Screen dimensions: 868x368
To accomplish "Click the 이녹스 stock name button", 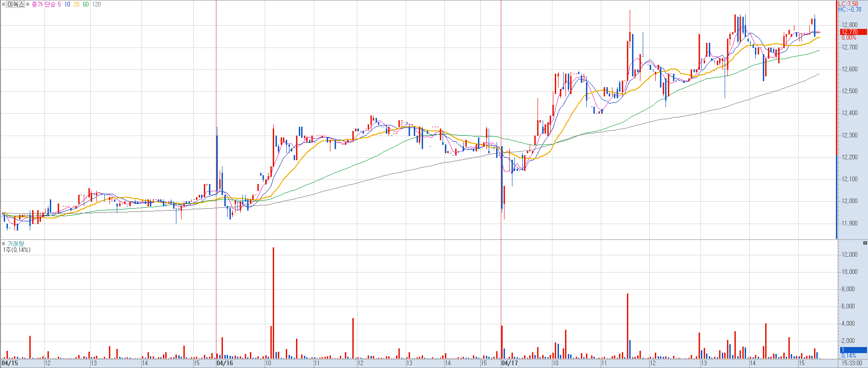I will point(15,4).
